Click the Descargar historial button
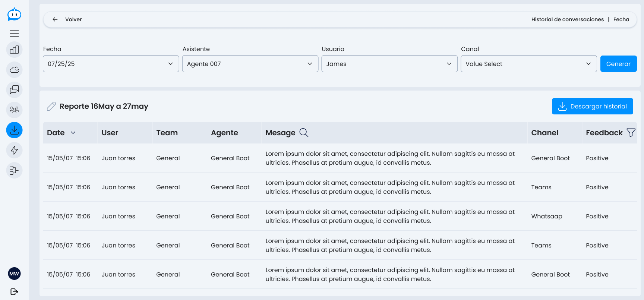644x300 pixels. 592,106
